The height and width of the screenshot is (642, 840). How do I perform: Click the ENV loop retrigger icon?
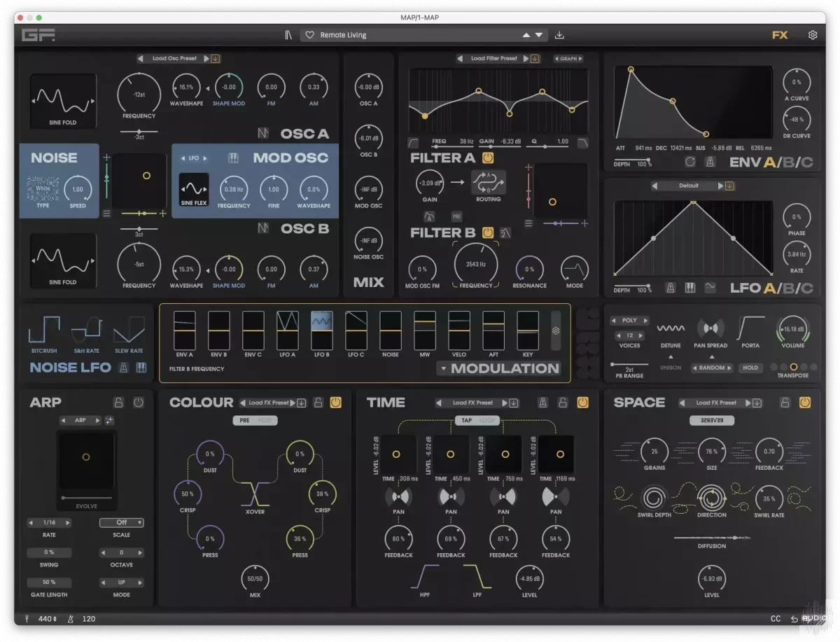691,162
